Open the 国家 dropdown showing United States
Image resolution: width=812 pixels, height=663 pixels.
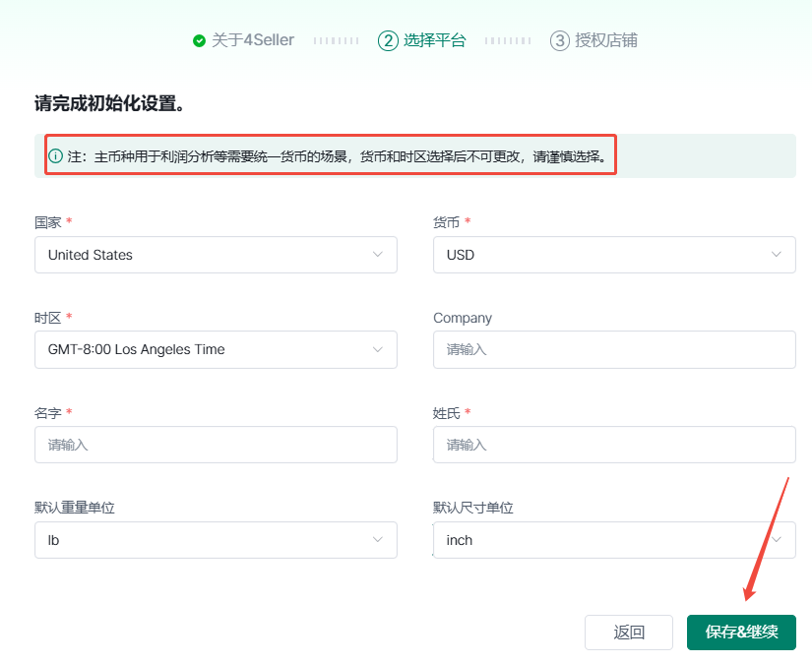click(x=215, y=255)
